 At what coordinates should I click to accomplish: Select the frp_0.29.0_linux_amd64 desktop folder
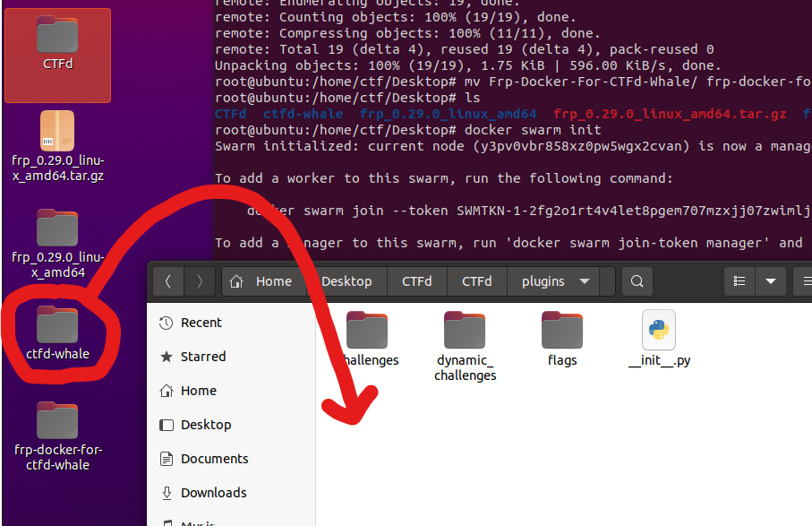[x=57, y=244]
